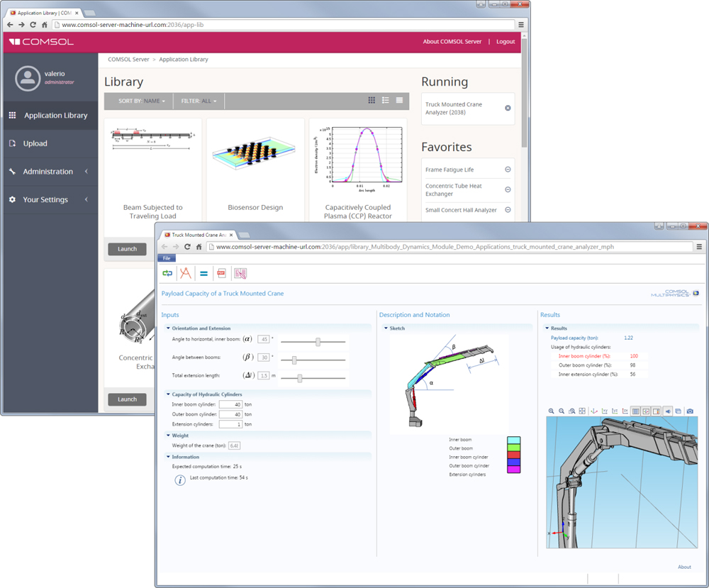This screenshot has width=709, height=588.
Task: Collapse the Sketch section
Action: point(386,328)
